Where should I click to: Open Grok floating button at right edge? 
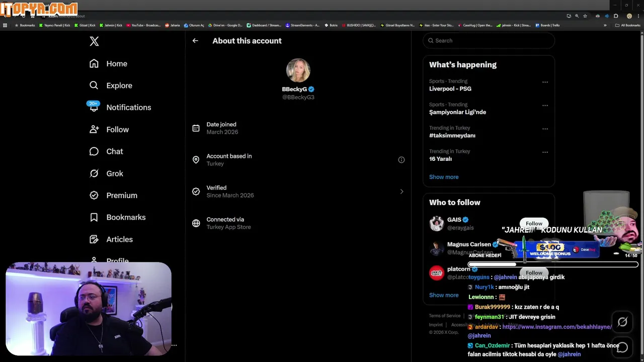pos(622,322)
